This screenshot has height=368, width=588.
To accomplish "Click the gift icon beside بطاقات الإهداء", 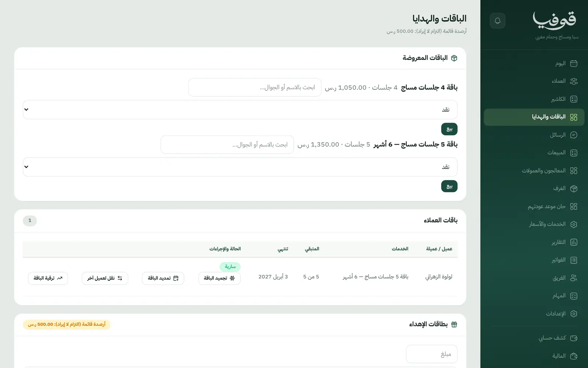I will (454, 324).
